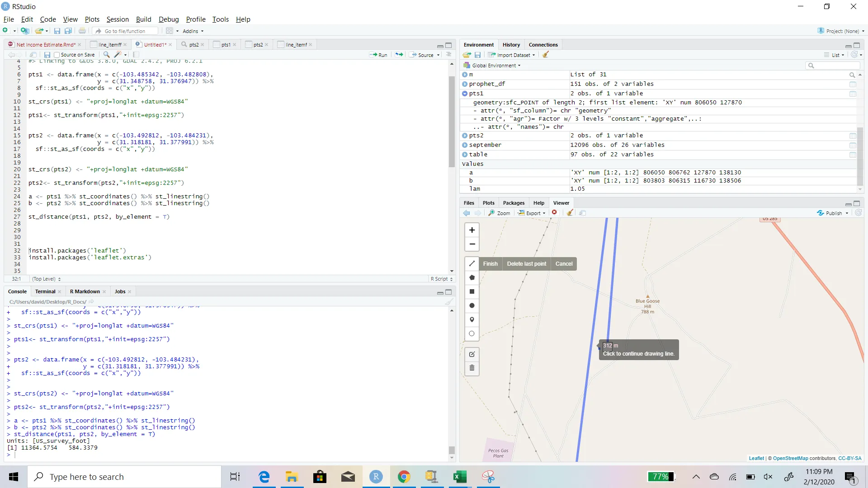Viewport: 868px width, 488px height.
Task: Collapse the pts1 object details
Action: point(465,94)
